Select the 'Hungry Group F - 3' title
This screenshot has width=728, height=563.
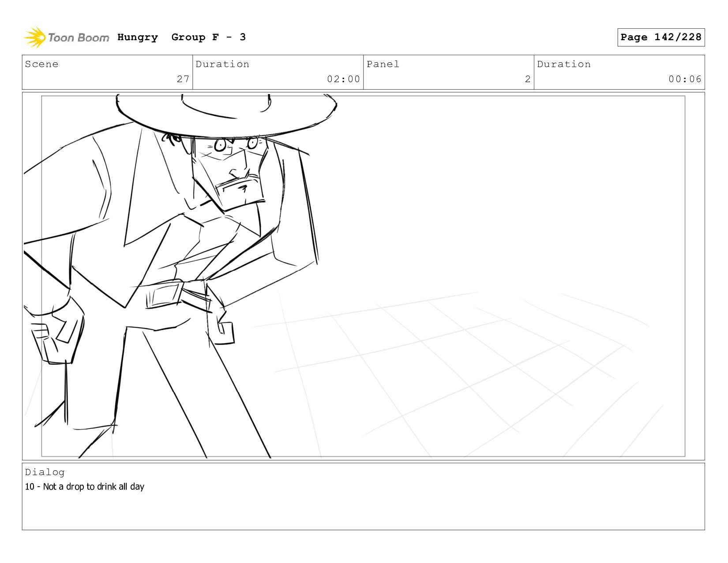(x=182, y=38)
